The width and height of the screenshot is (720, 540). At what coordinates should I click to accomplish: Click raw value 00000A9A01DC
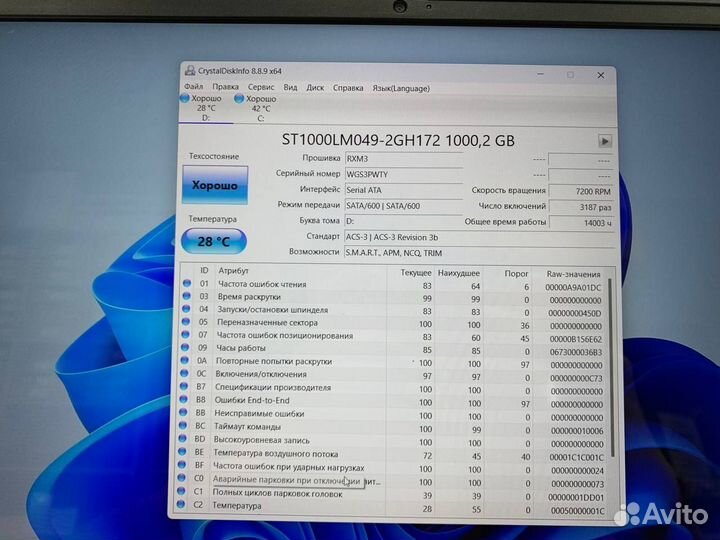tap(573, 287)
